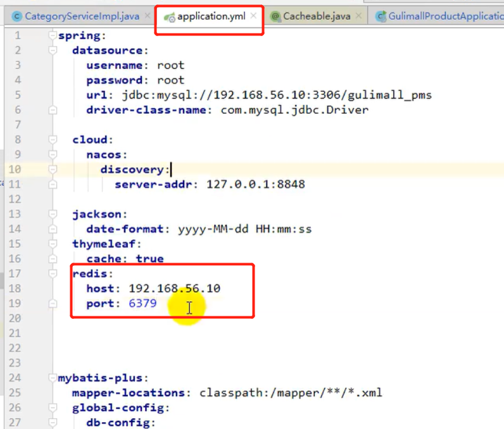Collapse the thymeleaf block fold marker
This screenshot has width=504, height=429.
point(53,244)
